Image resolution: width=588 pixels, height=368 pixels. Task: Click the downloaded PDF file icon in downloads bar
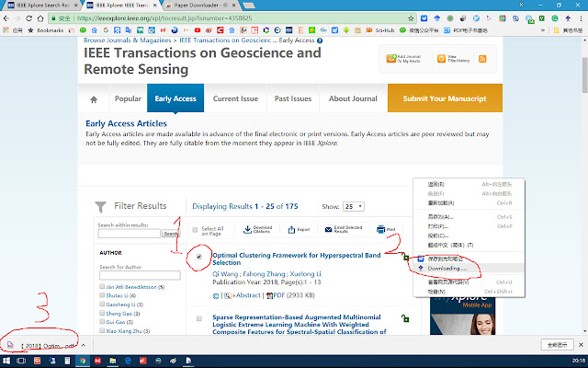coord(10,345)
